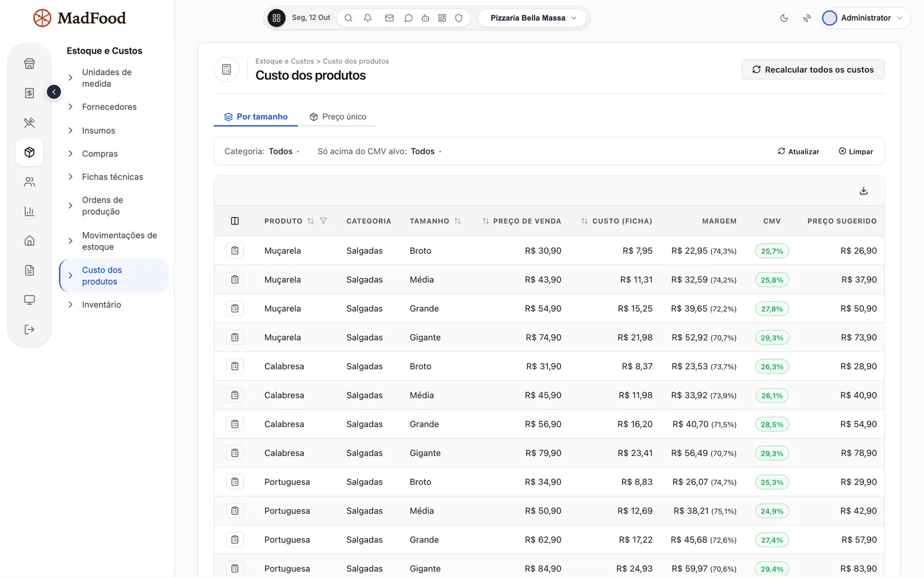Open the store icon in left sidebar
Viewport: 924px width, 578px height.
pyautogui.click(x=29, y=64)
